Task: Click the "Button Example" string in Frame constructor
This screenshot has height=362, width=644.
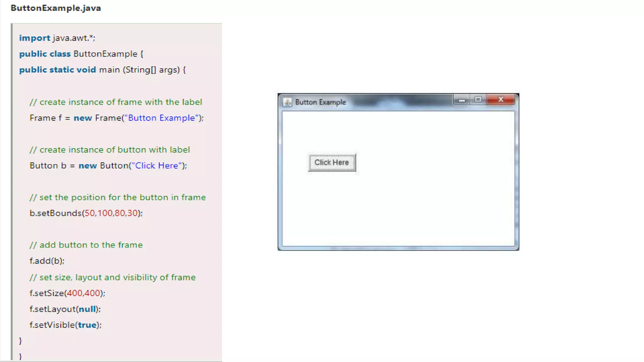Action: coord(162,118)
